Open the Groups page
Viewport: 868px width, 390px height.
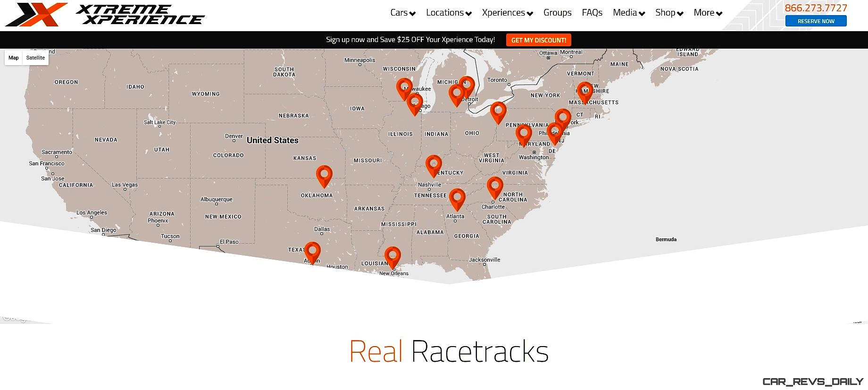pos(557,13)
